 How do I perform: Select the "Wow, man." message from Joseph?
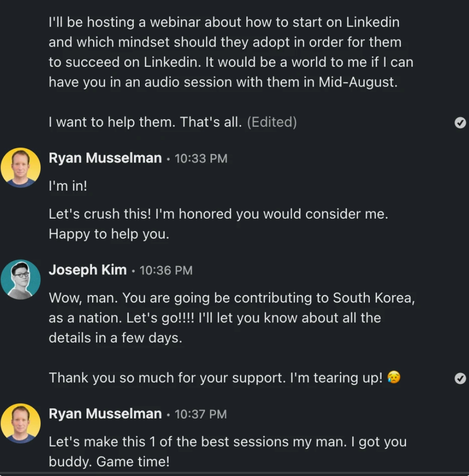pos(232,318)
